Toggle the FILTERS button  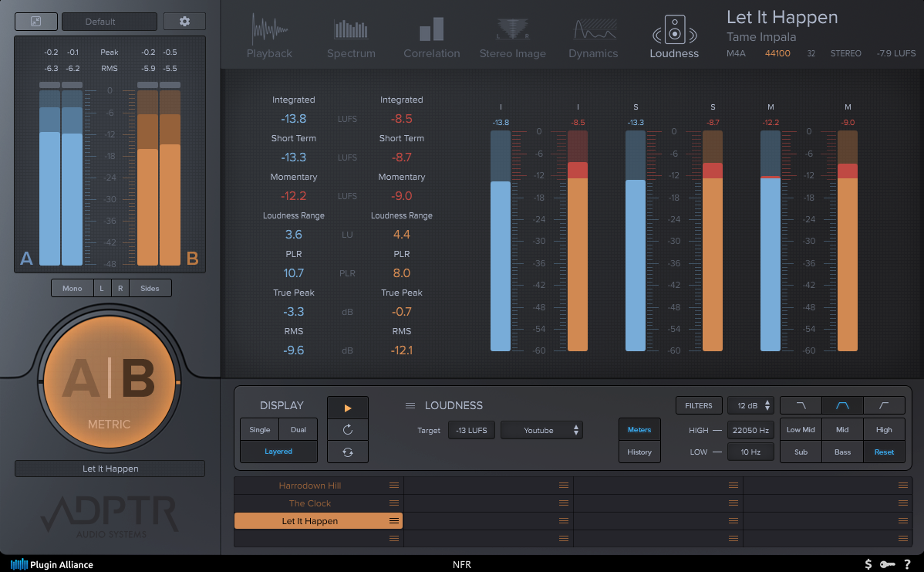point(699,405)
